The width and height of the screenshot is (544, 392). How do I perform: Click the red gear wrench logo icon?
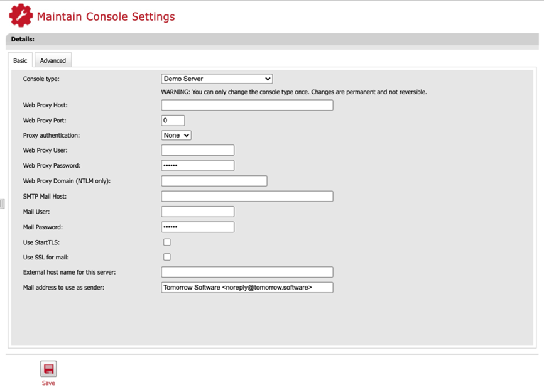coord(21,16)
